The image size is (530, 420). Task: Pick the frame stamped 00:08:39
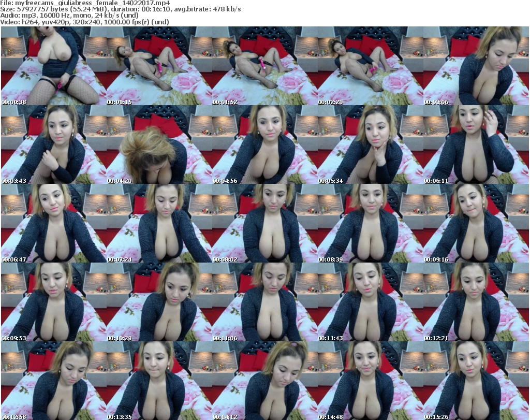tap(371, 223)
